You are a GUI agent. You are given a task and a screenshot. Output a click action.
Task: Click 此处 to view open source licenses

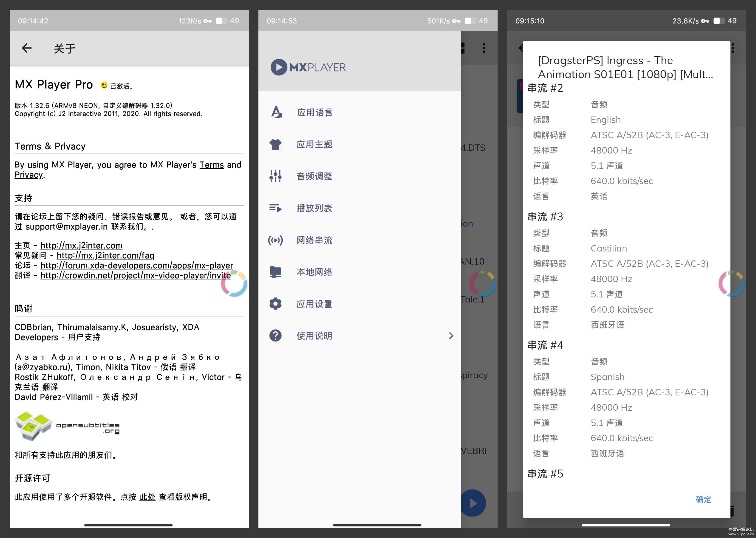(147, 497)
